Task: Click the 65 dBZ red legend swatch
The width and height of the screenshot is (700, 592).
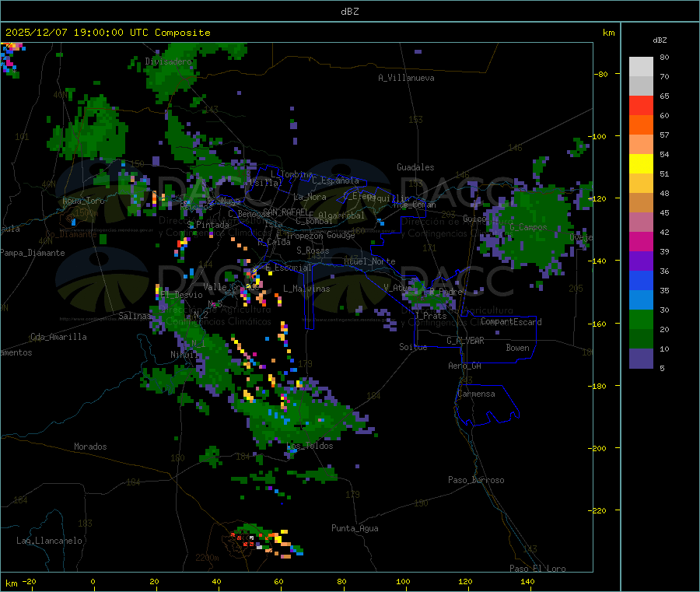Action: (641, 105)
